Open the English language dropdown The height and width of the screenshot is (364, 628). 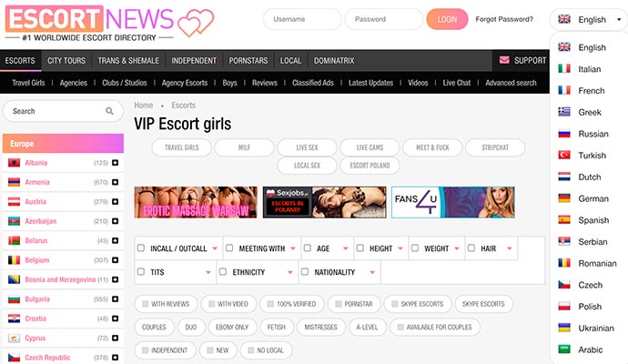588,19
